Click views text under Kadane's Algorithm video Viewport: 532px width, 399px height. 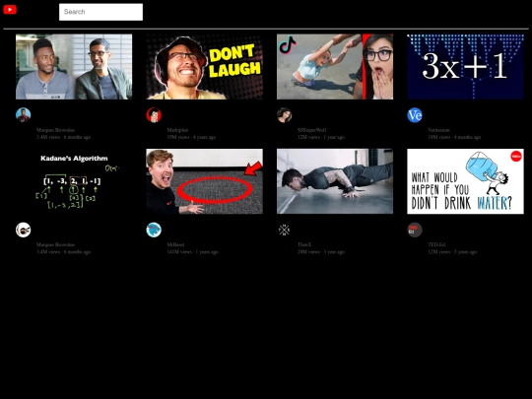pos(63,252)
